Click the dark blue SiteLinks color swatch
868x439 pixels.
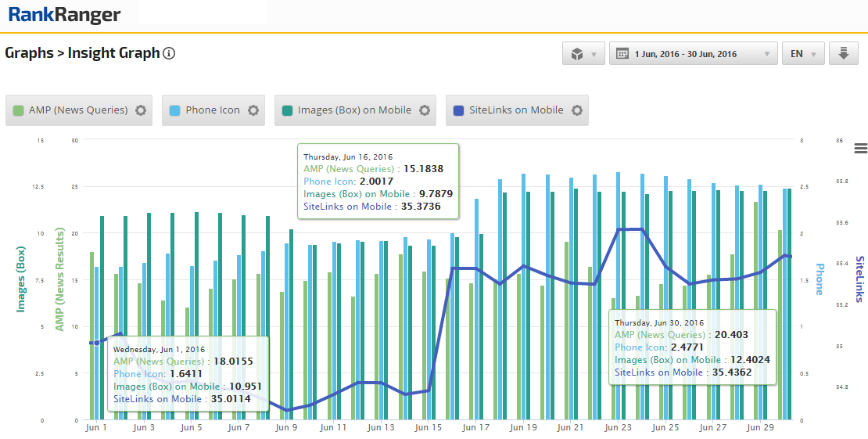(459, 110)
